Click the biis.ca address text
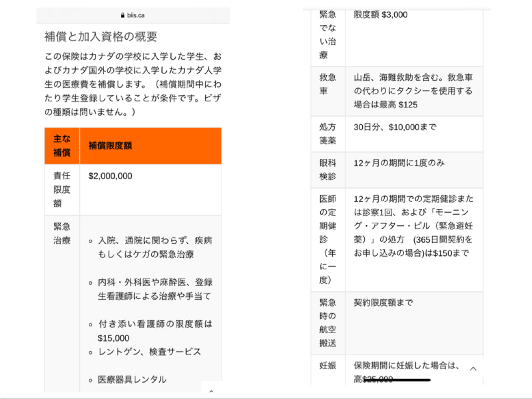The height and width of the screenshot is (399, 532). coord(136,15)
